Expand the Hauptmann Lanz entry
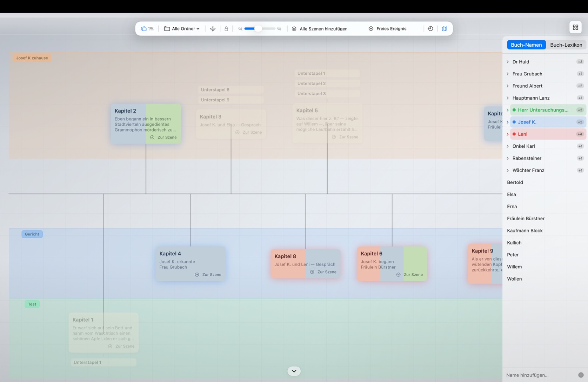Image resolution: width=588 pixels, height=382 pixels. tap(508, 98)
